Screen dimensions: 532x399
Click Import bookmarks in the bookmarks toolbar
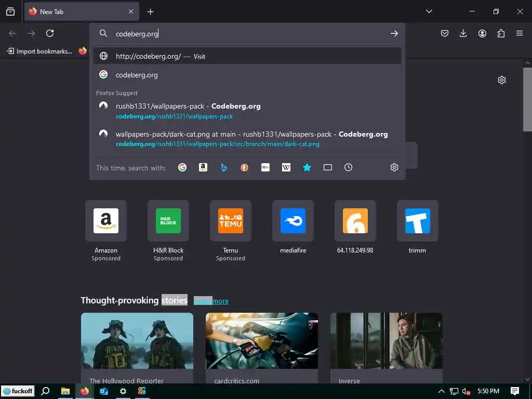pos(39,51)
